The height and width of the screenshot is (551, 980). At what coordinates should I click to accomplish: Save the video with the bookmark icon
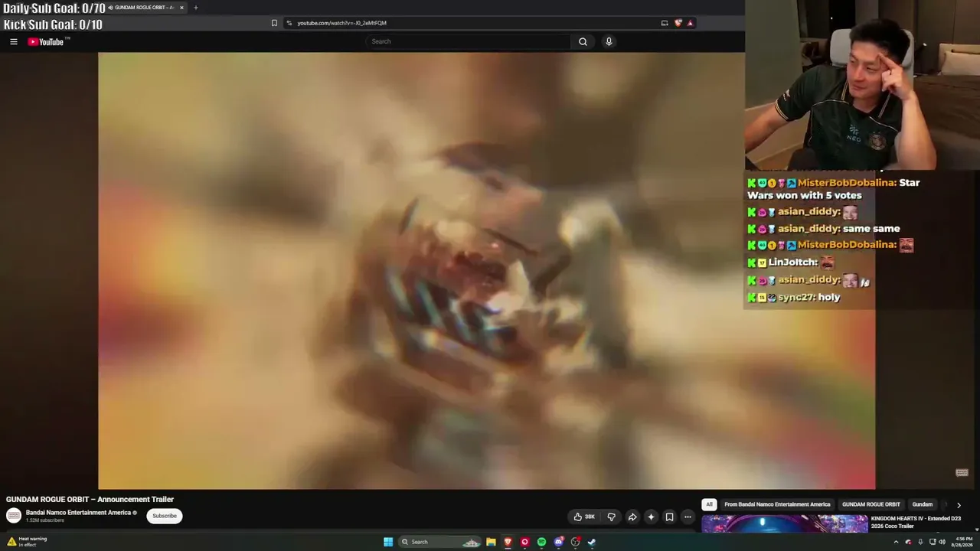[669, 517]
